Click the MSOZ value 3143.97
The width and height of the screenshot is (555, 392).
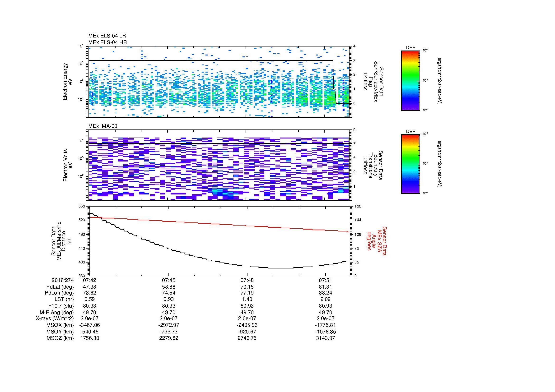coord(326,338)
